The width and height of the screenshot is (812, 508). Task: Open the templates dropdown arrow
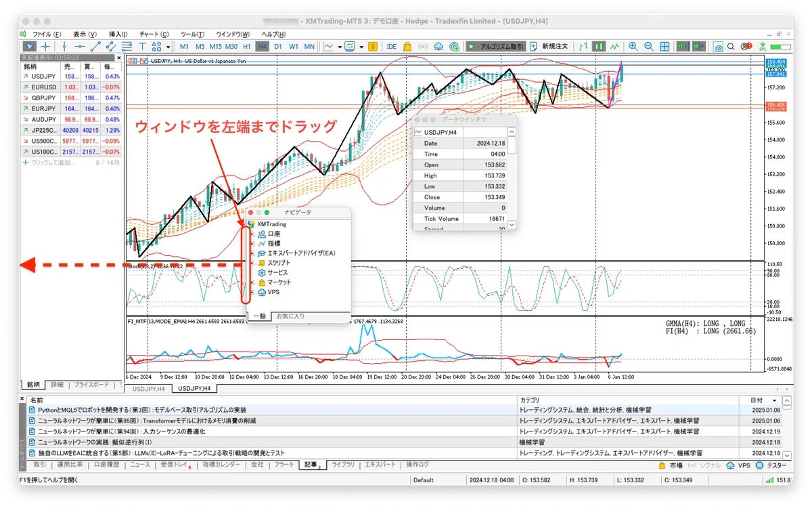[x=361, y=47]
